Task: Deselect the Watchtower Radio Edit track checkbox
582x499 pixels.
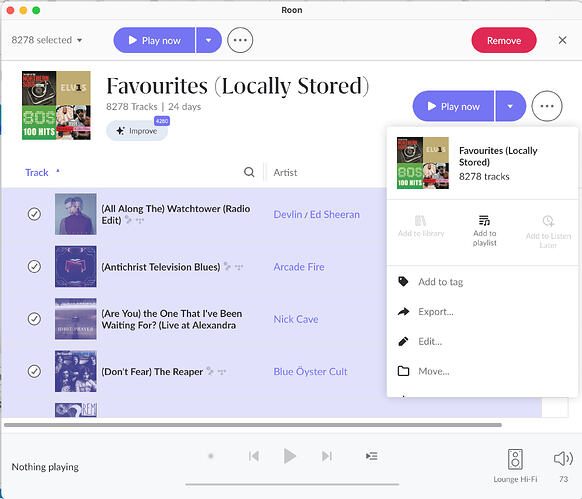Action: 34,214
